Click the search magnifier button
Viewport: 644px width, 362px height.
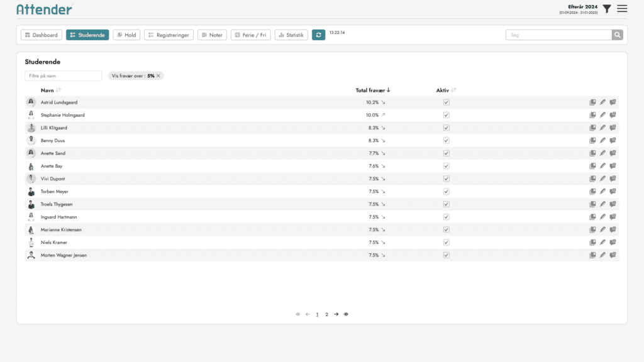[x=618, y=35]
